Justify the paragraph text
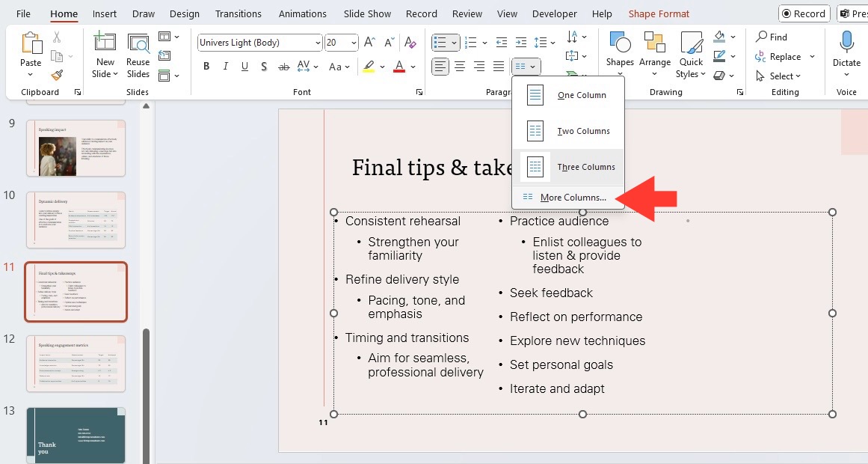The image size is (868, 464). click(x=499, y=67)
